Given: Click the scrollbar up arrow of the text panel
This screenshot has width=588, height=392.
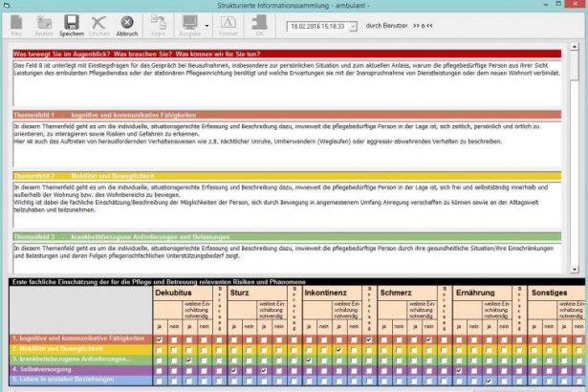Looking at the screenshot, I should point(574,47).
